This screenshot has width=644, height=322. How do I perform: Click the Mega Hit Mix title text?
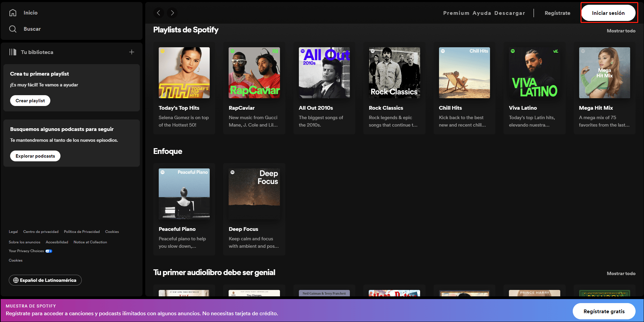click(596, 108)
